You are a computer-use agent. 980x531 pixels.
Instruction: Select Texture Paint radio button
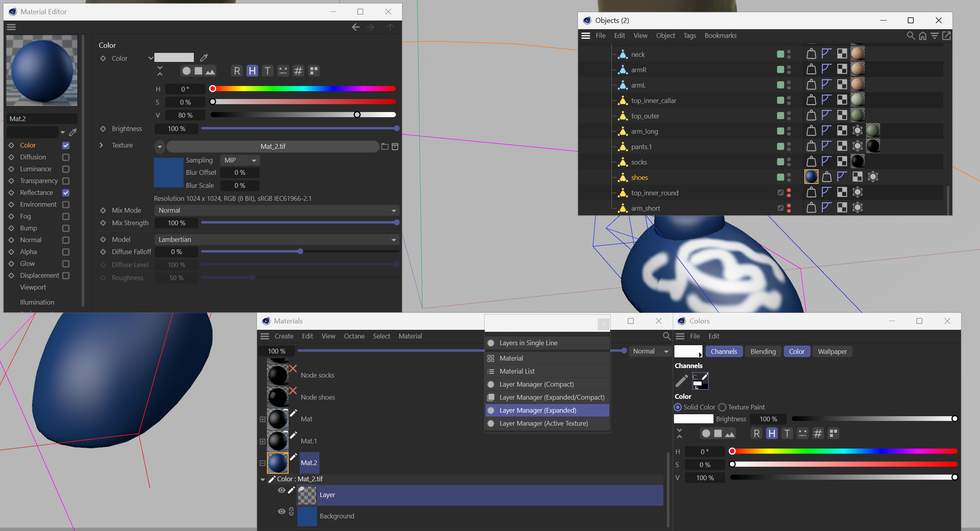[722, 407]
